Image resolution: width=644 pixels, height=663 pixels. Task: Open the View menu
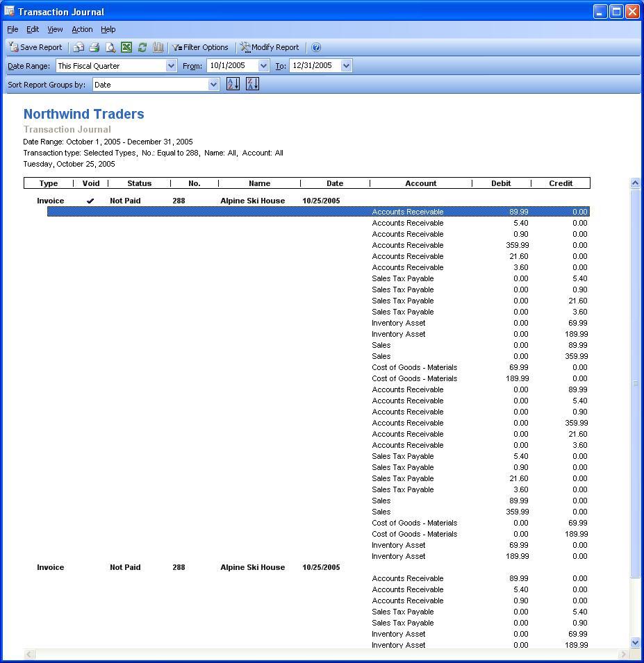(x=55, y=29)
